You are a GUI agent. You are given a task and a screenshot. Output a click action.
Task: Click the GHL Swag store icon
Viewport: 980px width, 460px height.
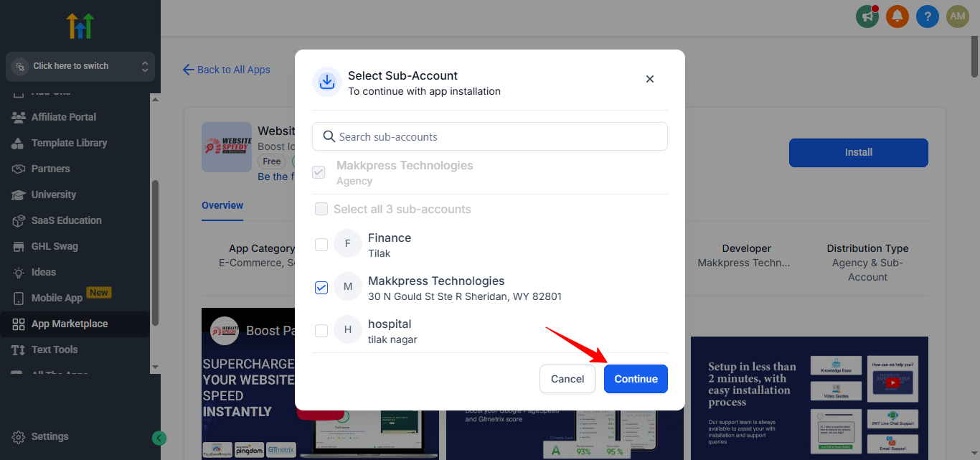coord(19,246)
